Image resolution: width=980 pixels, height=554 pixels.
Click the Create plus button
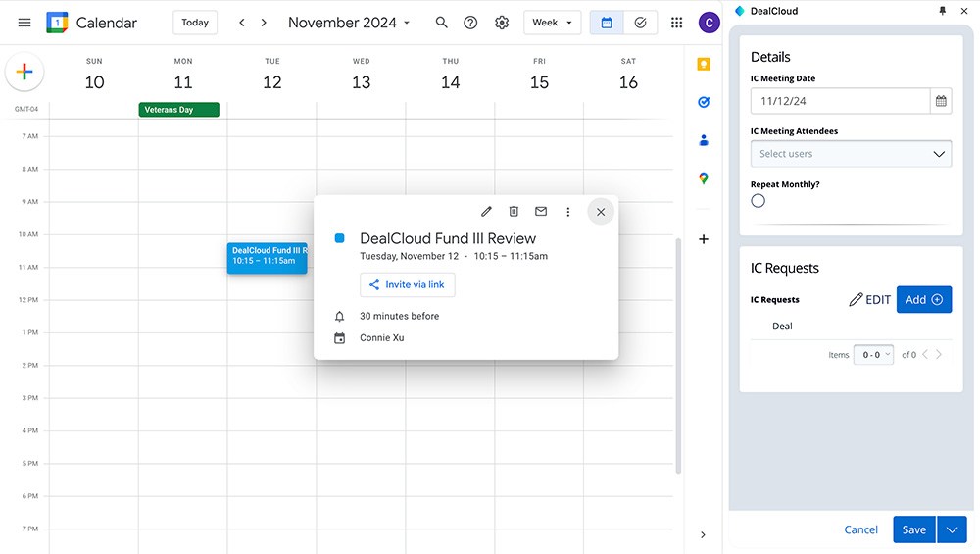(24, 72)
